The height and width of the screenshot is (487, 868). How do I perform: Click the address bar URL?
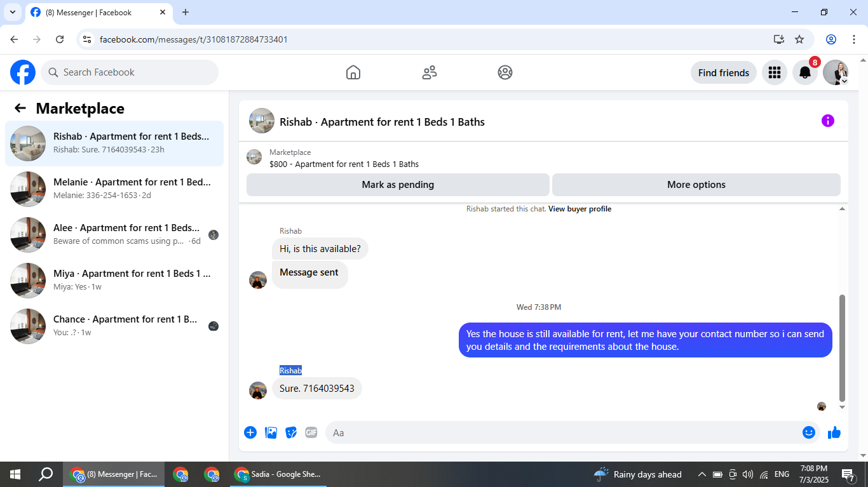pos(194,39)
